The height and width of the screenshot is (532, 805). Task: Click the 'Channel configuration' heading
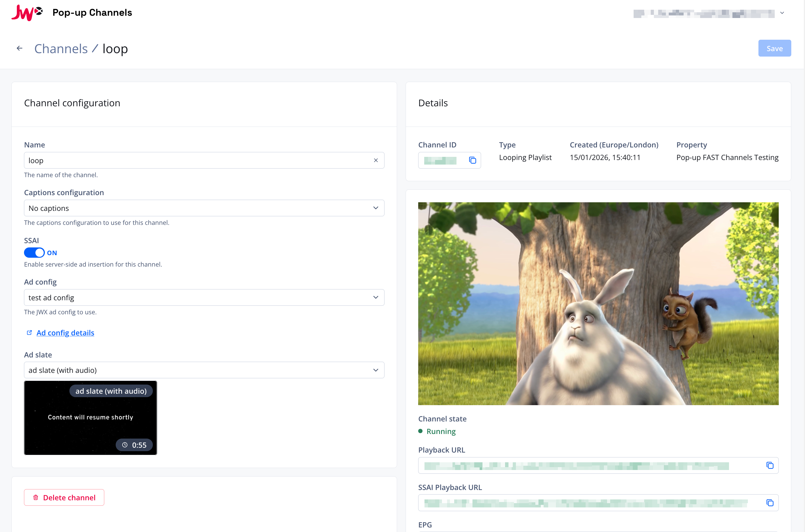point(72,103)
